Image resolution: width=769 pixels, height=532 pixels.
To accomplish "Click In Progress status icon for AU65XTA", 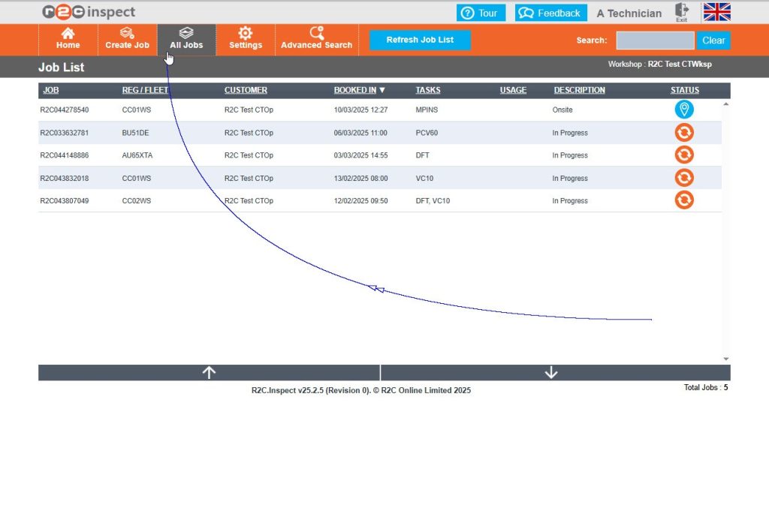I will tap(683, 155).
